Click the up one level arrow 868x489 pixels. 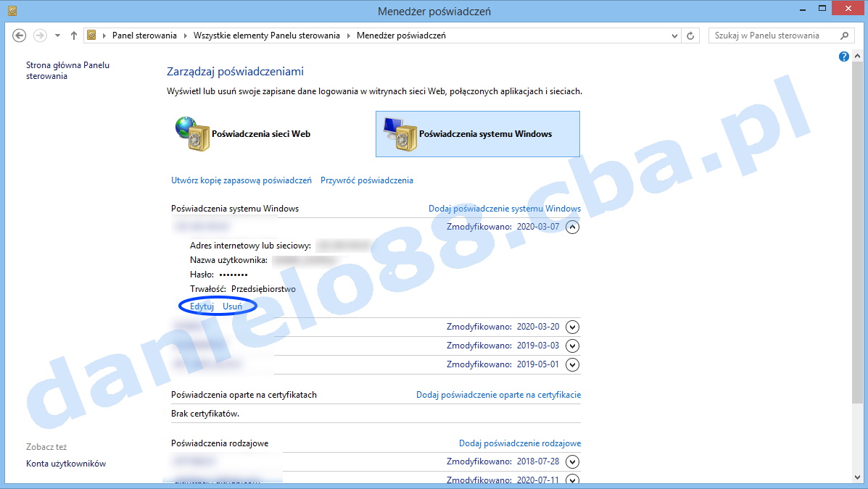pos(74,35)
